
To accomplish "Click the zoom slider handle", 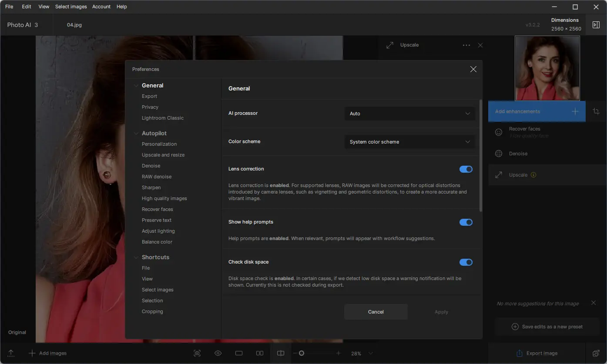I will [x=301, y=353].
